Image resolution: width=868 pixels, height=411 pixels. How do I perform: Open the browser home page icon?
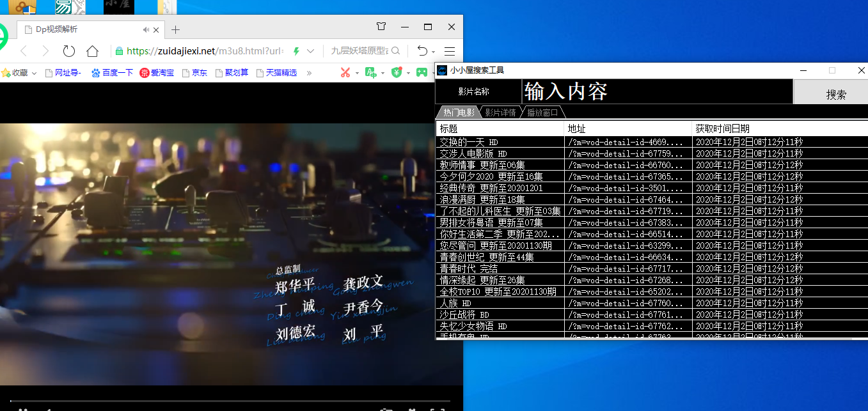(x=92, y=50)
